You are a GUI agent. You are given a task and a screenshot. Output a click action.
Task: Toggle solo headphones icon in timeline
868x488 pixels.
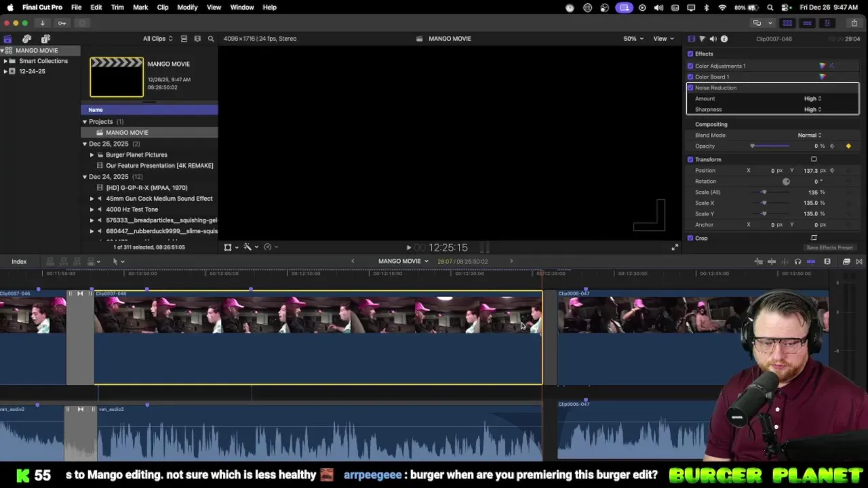coord(797,262)
